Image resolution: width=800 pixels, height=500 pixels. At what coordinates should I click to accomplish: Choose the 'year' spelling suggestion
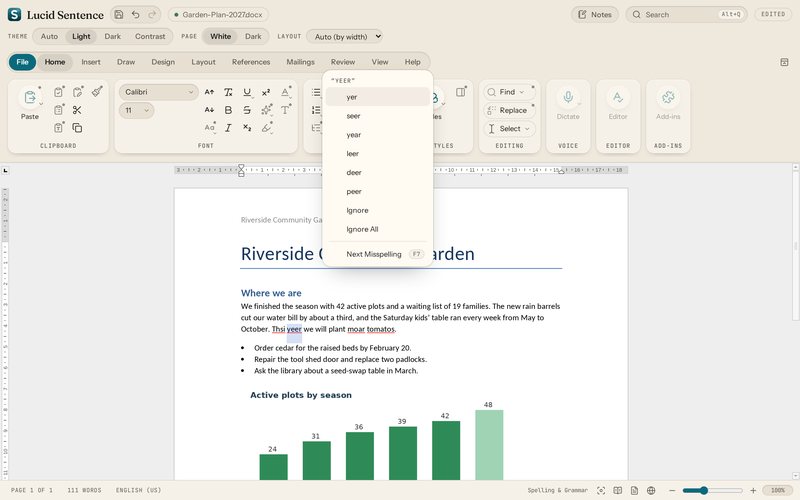378,135
